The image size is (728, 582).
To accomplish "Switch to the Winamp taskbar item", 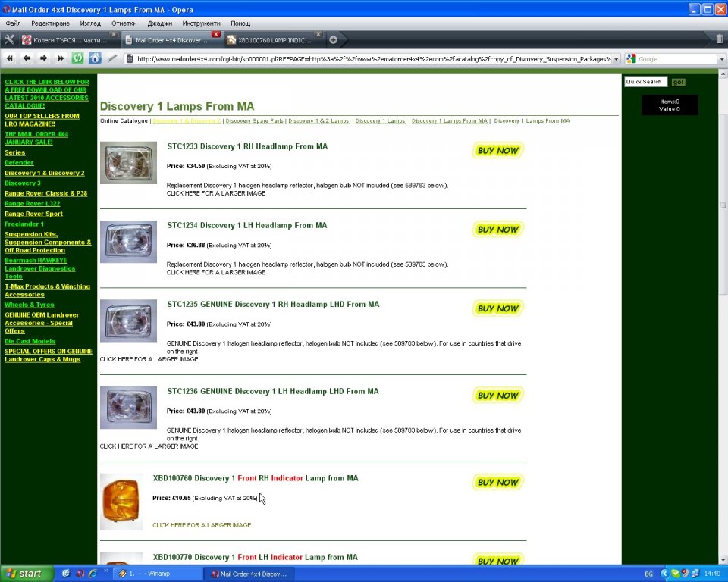I will pos(158,574).
